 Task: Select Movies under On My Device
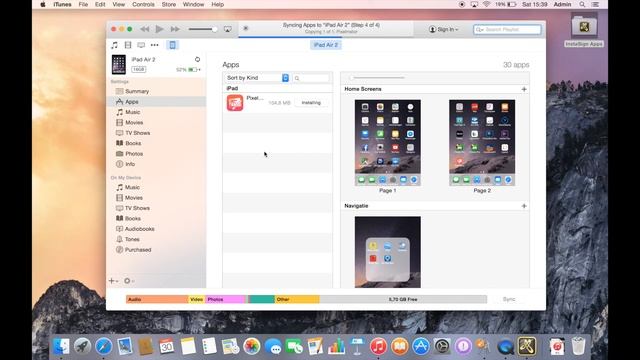point(133,198)
